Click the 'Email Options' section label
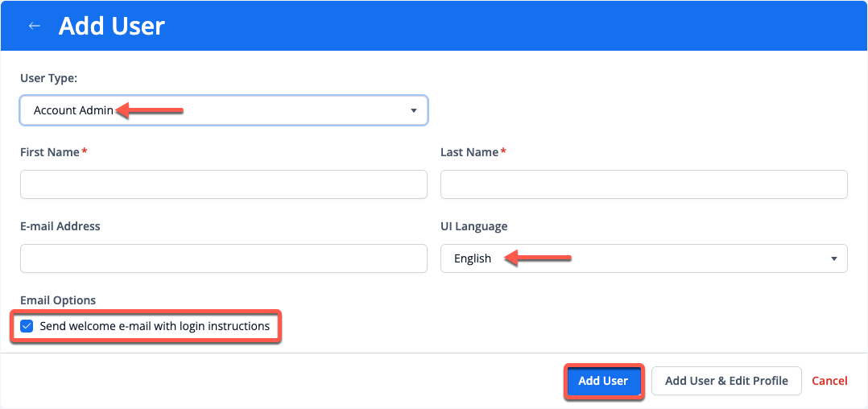This screenshot has width=868, height=409. coord(58,300)
